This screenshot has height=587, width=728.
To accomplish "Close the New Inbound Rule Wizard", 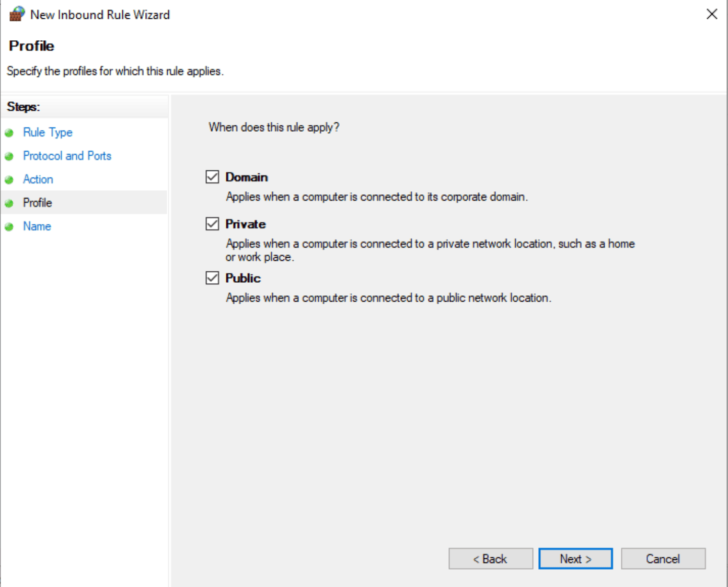I will 712,14.
